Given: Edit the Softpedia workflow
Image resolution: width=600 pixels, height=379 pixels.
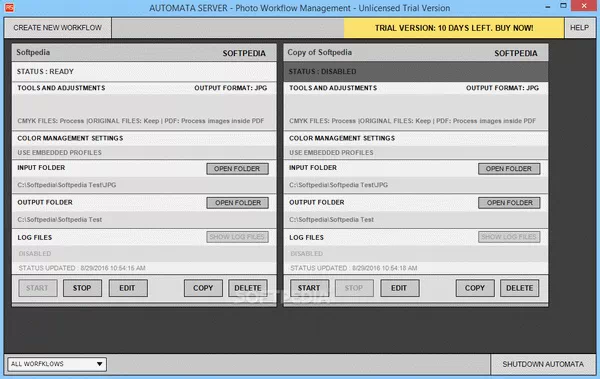Looking at the screenshot, I should [x=128, y=288].
